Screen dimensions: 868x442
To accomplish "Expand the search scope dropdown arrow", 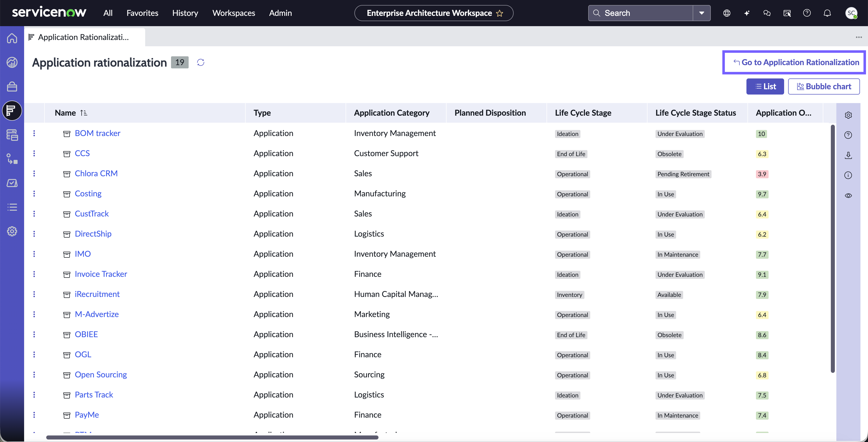I will [702, 13].
